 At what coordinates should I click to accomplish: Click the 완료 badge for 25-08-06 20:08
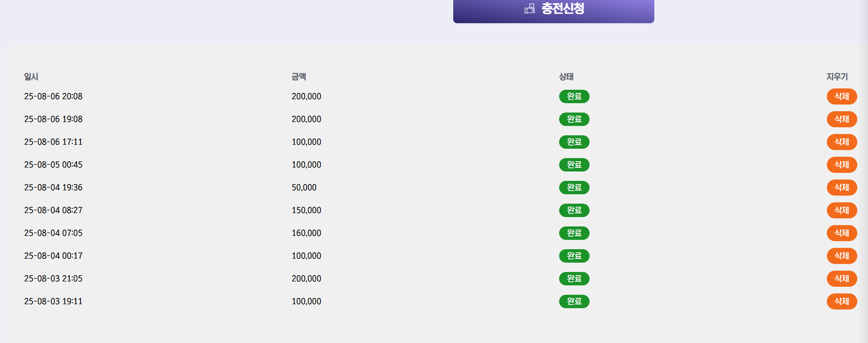[574, 96]
